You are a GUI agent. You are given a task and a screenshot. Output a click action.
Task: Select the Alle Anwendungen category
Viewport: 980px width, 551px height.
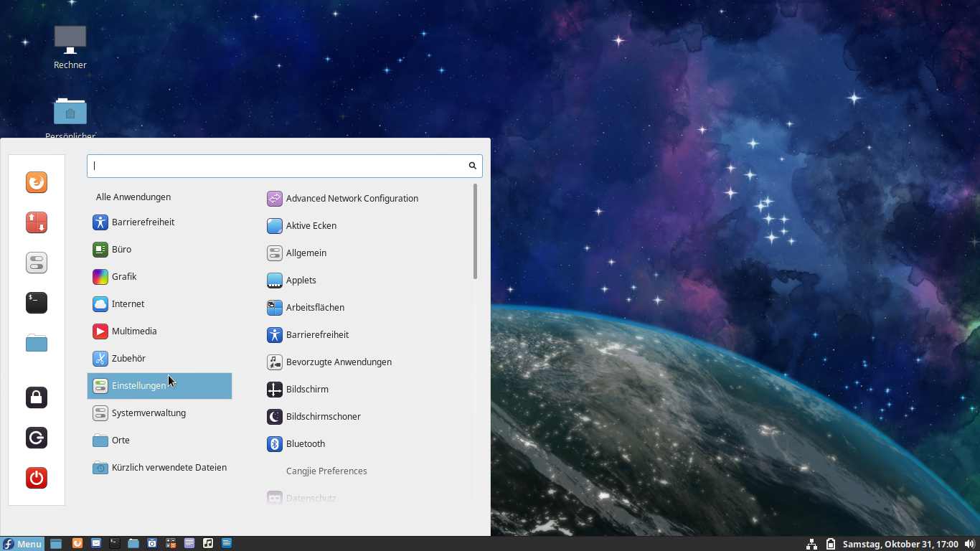(x=159, y=197)
